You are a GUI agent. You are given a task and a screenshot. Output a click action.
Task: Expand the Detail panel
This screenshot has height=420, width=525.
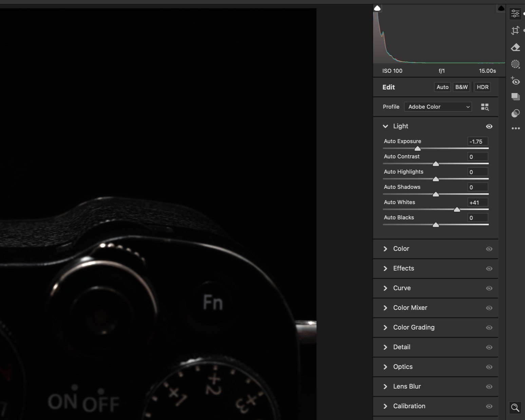click(385, 347)
